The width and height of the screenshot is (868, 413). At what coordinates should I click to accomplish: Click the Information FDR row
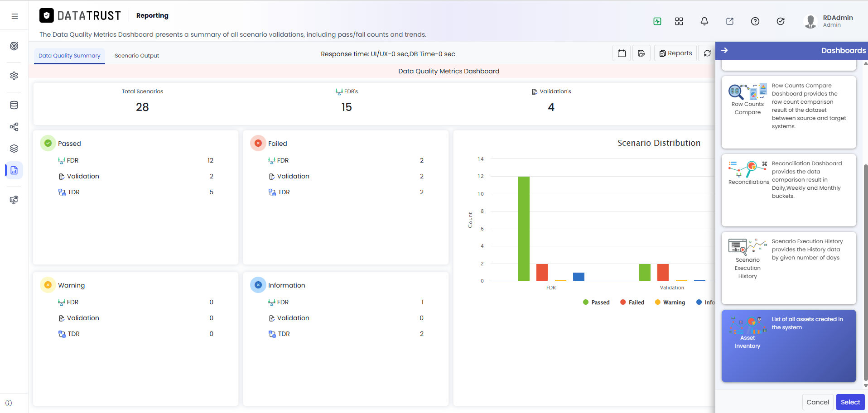(346, 302)
